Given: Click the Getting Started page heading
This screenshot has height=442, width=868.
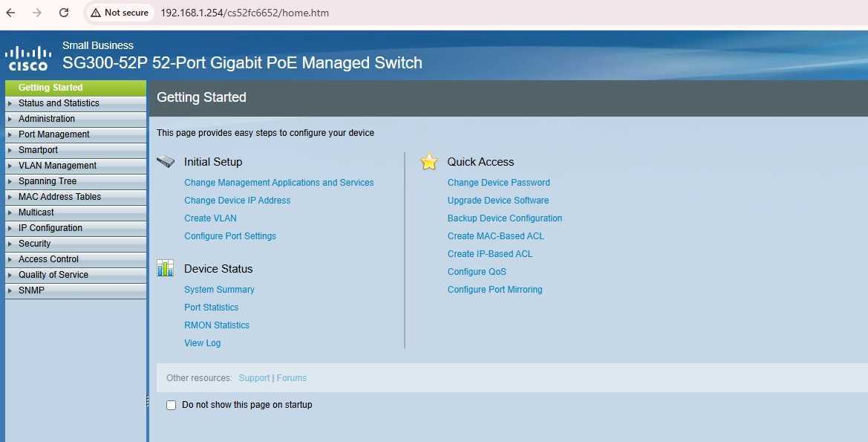Looking at the screenshot, I should pos(201,97).
